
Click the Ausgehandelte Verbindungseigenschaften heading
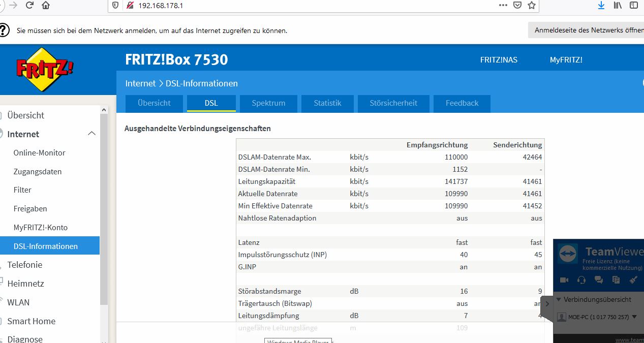pos(197,129)
